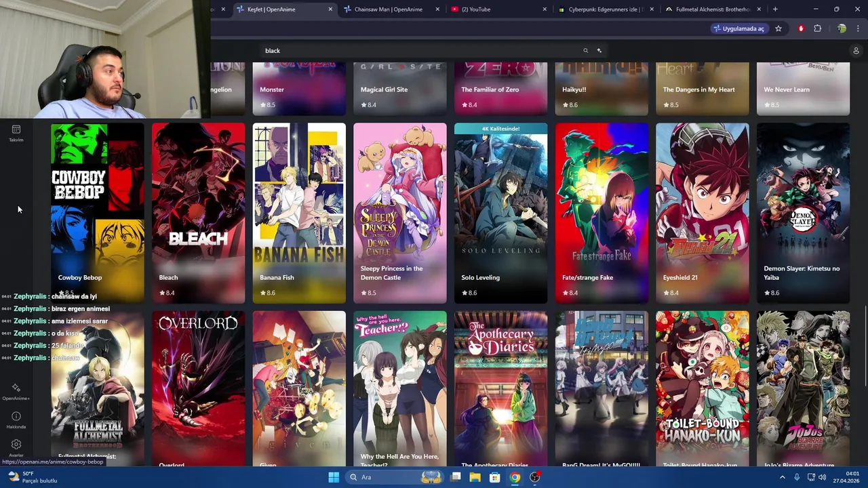Image resolution: width=868 pixels, height=488 pixels.
Task: Click the We Never Learn title
Action: coord(787,89)
